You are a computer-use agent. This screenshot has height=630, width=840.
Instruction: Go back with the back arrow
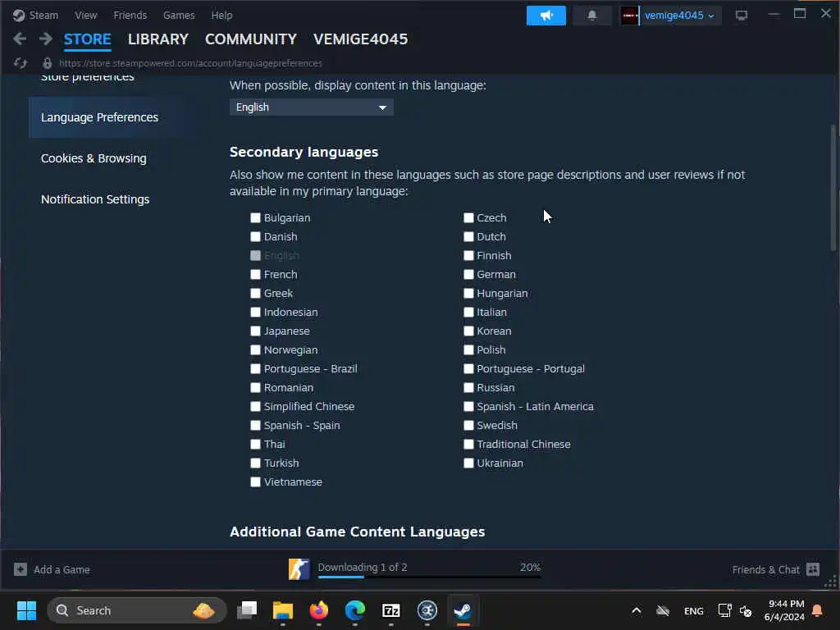[x=20, y=39]
